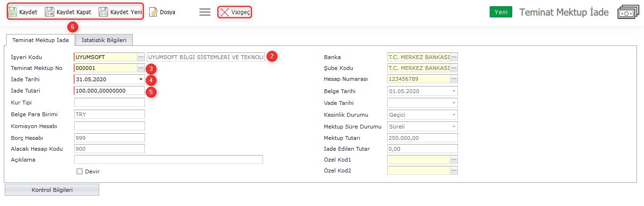Open the Dosya file attachment icon
Screen dimensions: 644x206
click(153, 12)
